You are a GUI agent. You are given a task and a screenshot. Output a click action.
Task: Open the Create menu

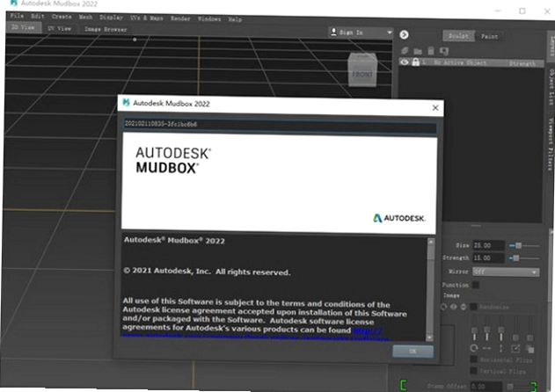tap(62, 17)
